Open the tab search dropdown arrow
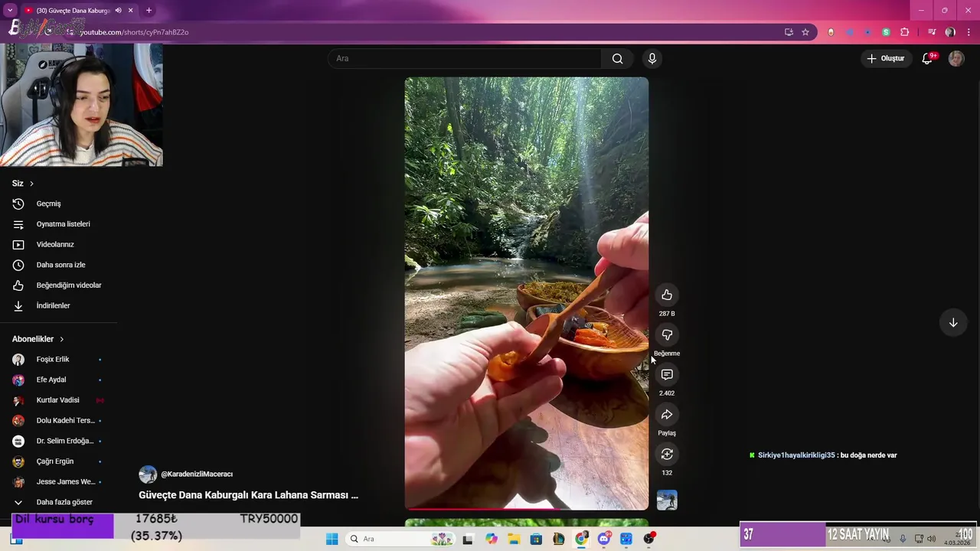 pyautogui.click(x=10, y=11)
